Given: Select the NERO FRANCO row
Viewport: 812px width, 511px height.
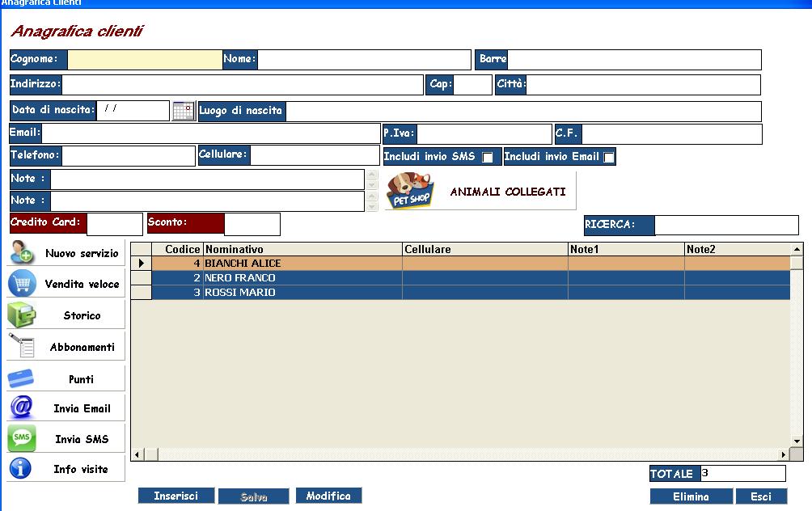Looking at the screenshot, I should click(x=470, y=277).
